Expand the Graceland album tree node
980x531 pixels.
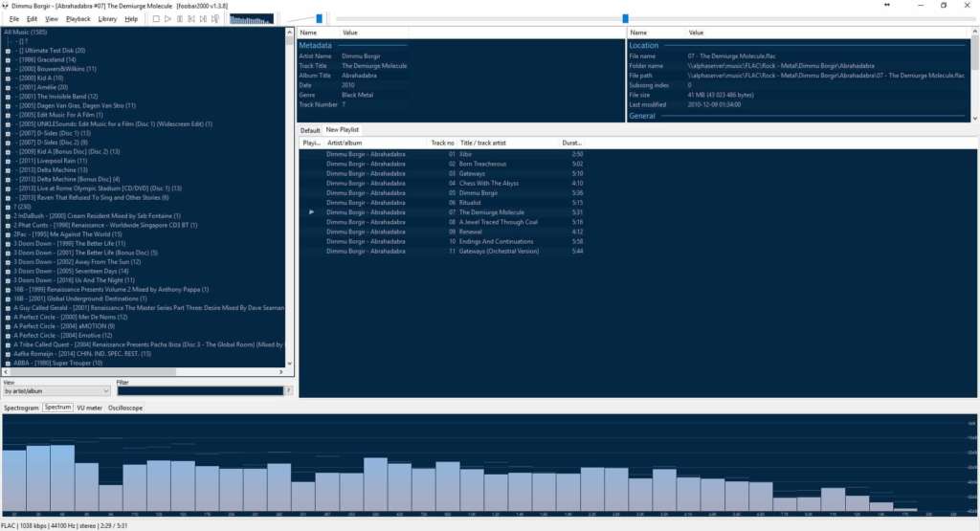coord(8,60)
